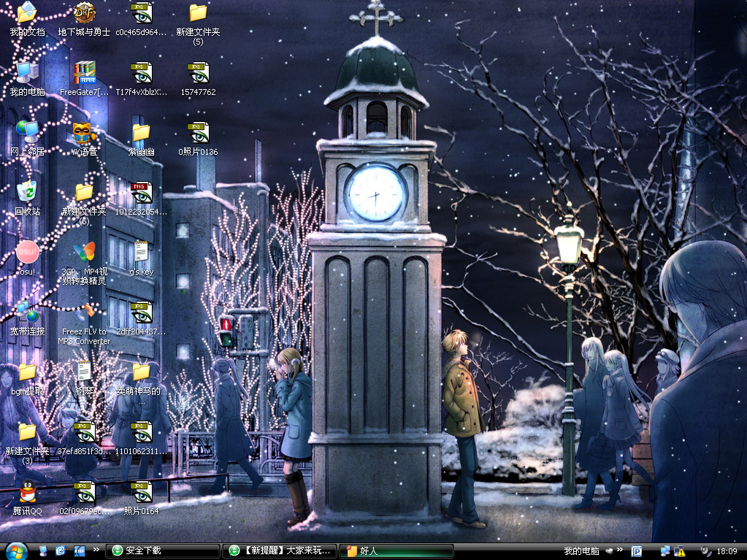Switch to the 好人 folder taskbar window

click(398, 551)
